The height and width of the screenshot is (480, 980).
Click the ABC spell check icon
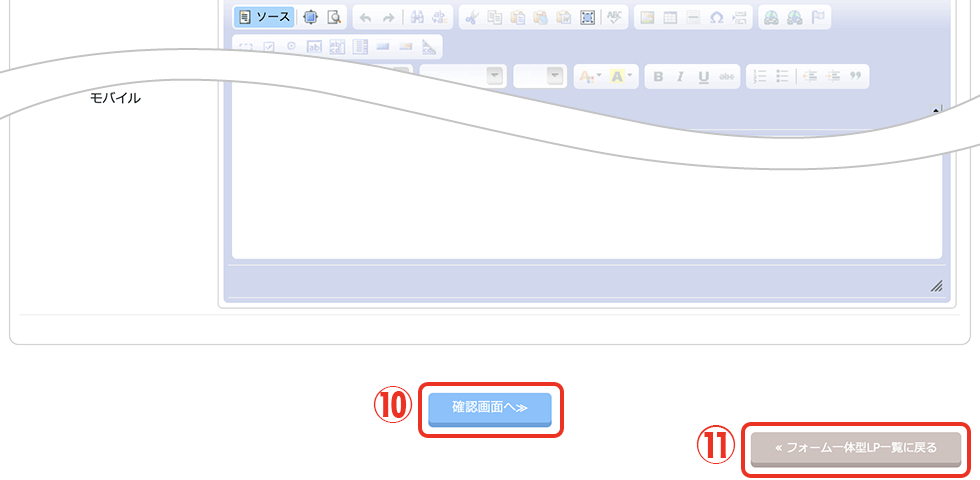pos(615,18)
